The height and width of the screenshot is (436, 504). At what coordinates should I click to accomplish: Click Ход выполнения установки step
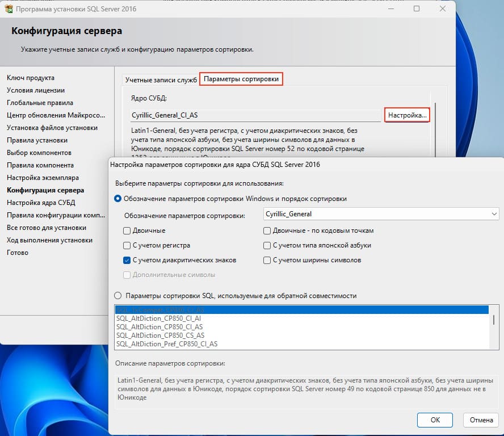49,240
